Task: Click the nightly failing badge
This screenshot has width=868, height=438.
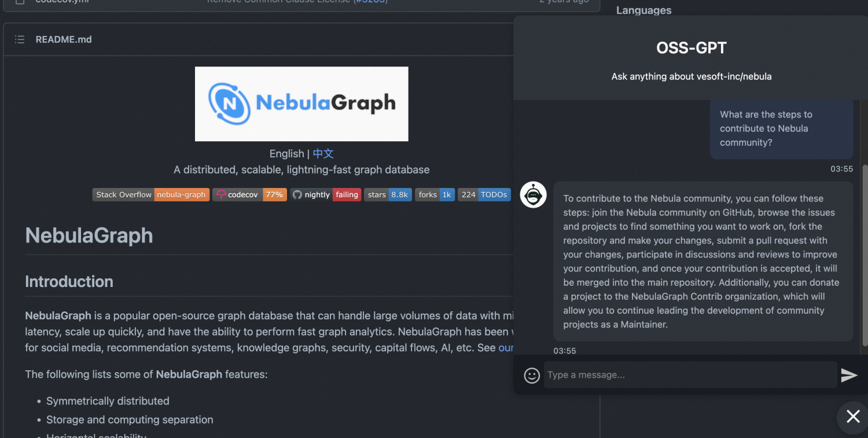Action: pos(326,195)
